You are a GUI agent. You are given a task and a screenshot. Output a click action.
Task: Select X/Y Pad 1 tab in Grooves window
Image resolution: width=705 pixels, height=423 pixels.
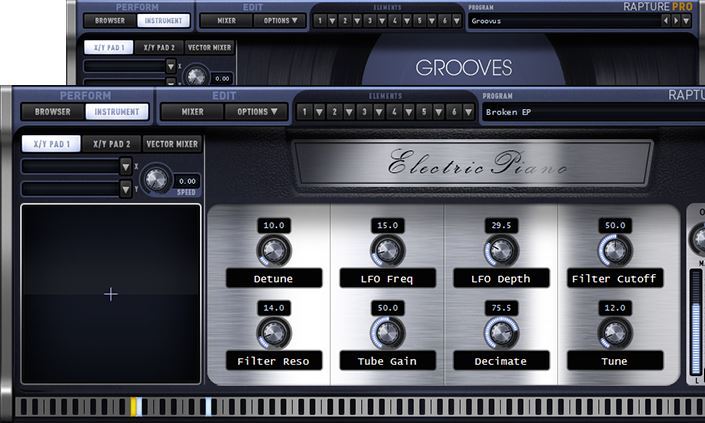click(108, 47)
